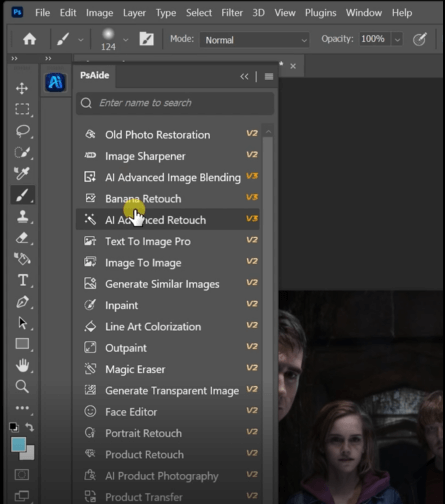Select the Eyedropper tool

point(22,173)
